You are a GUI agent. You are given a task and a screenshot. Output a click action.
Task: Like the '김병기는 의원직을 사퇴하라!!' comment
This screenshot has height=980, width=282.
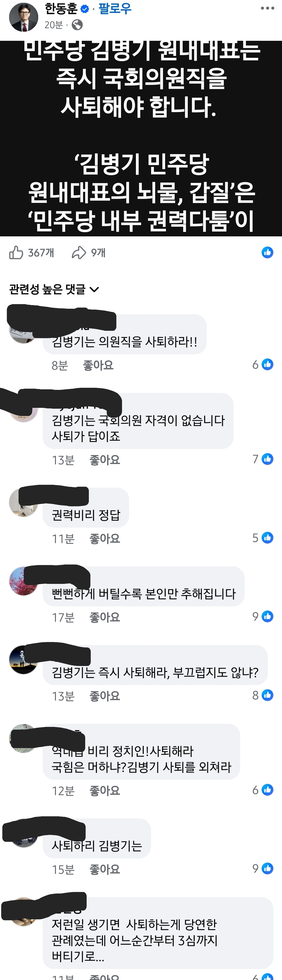[x=98, y=365]
